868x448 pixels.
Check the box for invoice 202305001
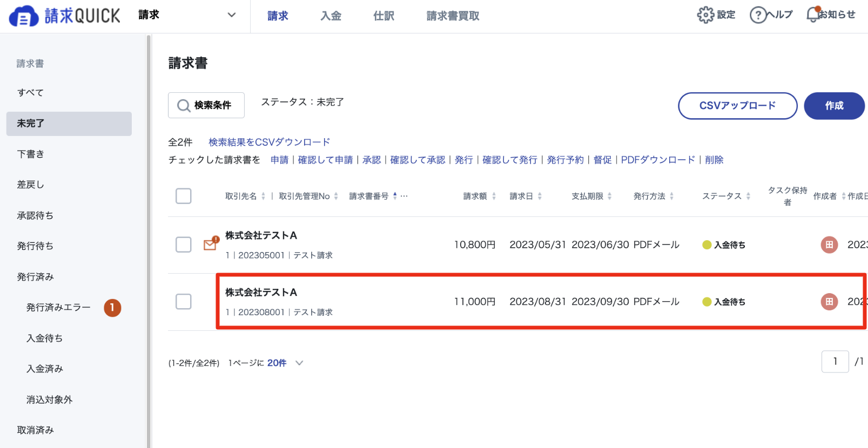coord(184,245)
